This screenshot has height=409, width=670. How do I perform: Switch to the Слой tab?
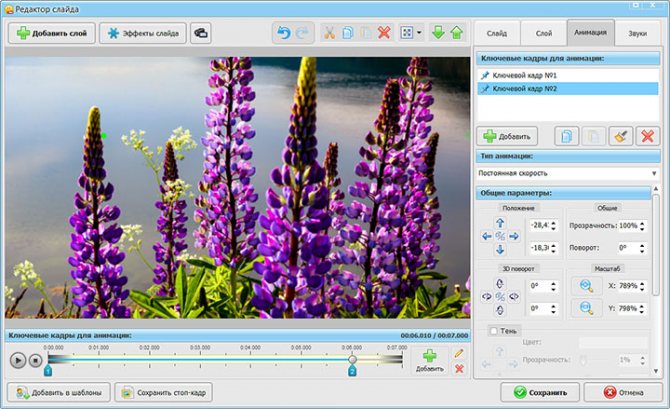[543, 33]
